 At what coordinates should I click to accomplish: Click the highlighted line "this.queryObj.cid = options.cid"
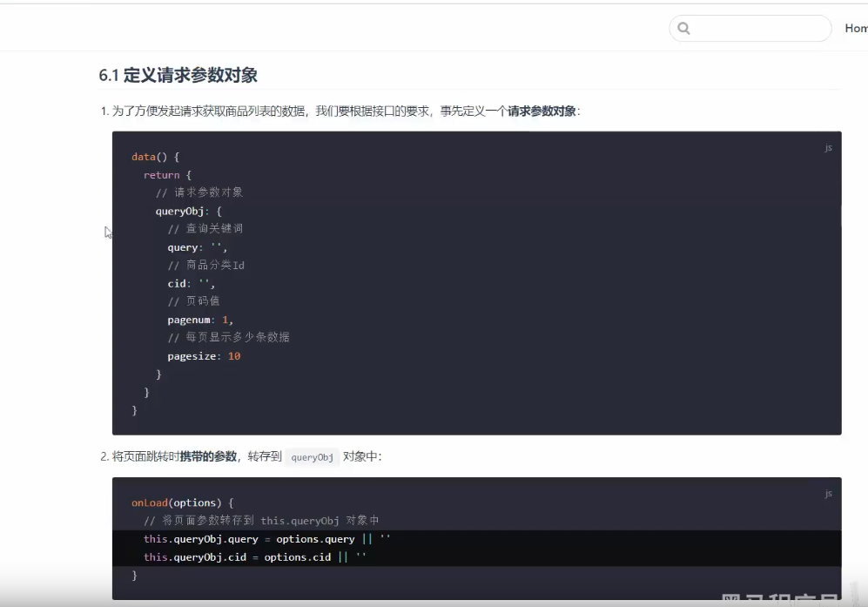point(254,557)
